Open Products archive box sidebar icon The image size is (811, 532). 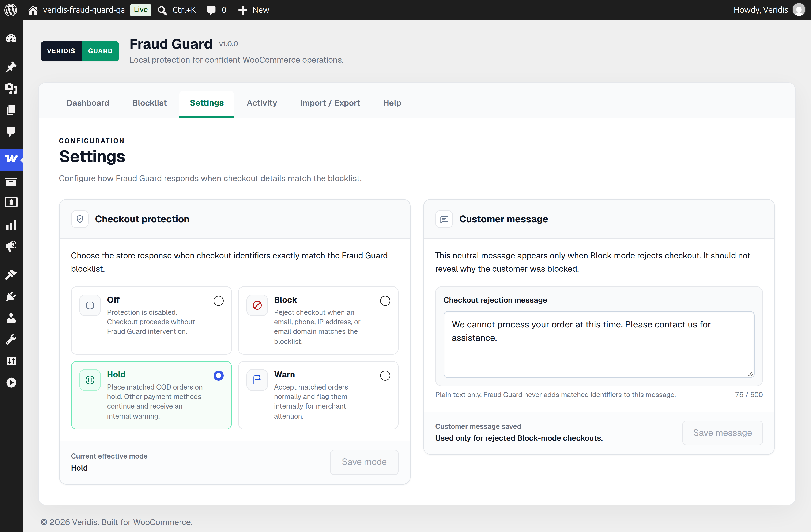tap(11, 182)
